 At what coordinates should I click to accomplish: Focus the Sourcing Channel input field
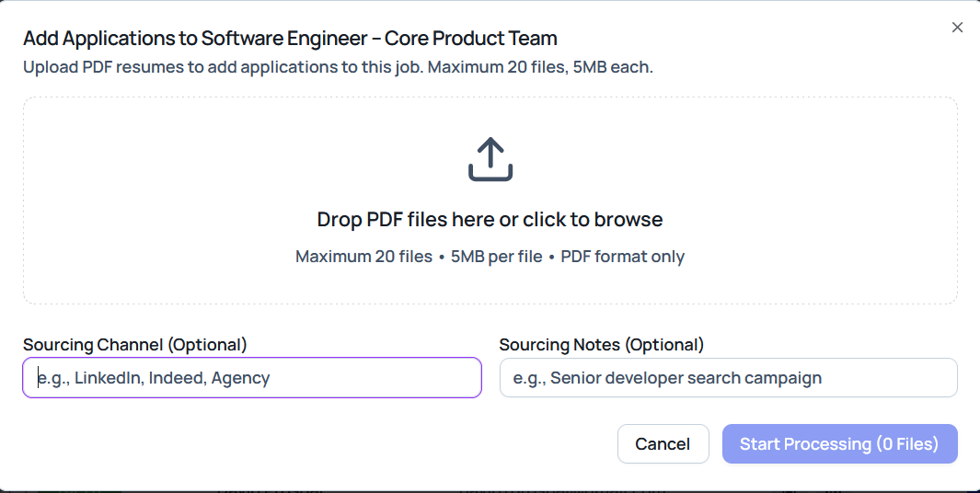click(252, 378)
